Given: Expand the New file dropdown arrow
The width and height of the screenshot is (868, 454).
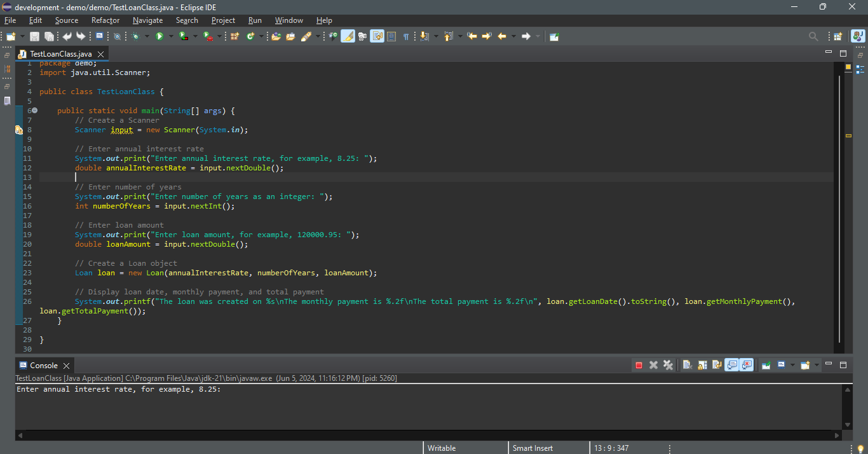Looking at the screenshot, I should pos(23,37).
